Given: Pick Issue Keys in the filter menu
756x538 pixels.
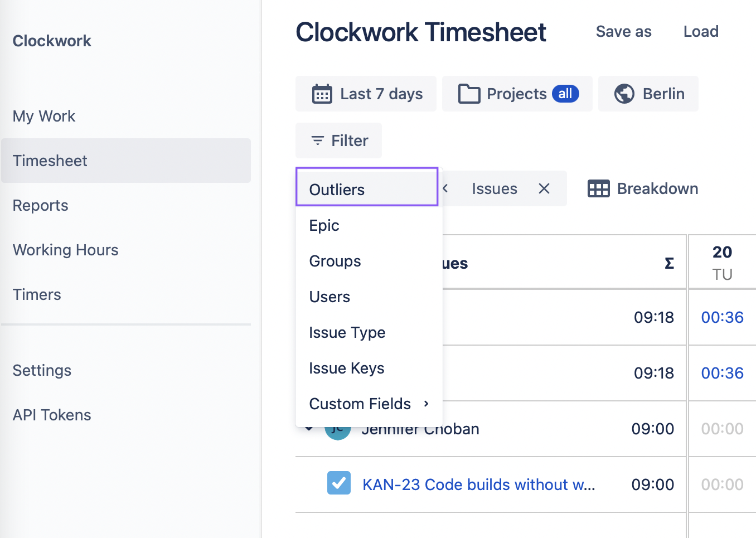Looking at the screenshot, I should [x=369, y=368].
